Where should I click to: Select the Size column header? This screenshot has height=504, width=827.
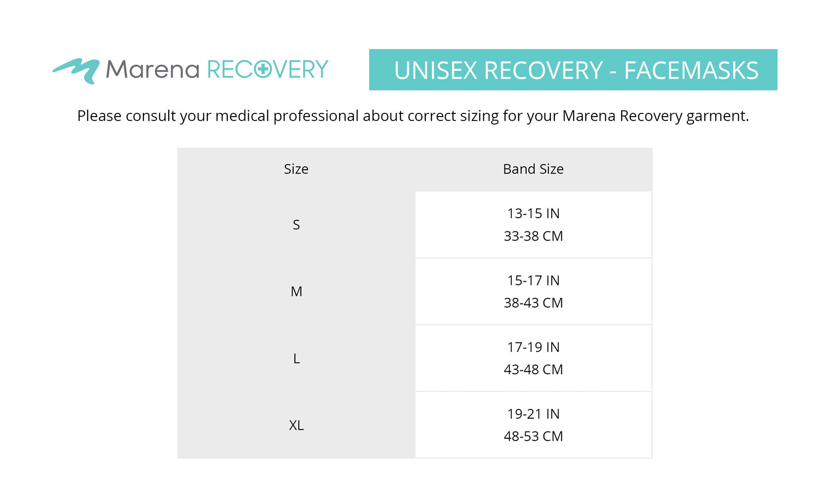(296, 169)
